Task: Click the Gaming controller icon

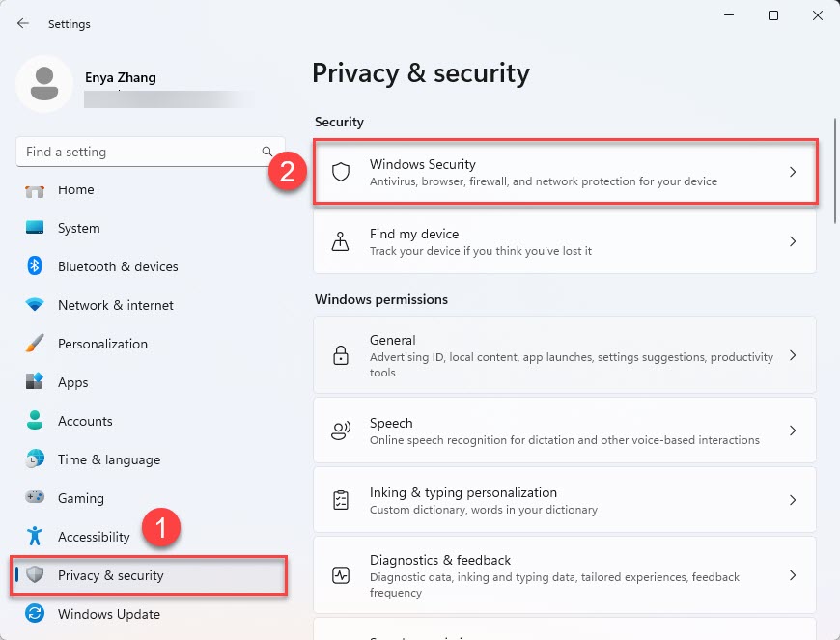Action: pyautogui.click(x=35, y=497)
